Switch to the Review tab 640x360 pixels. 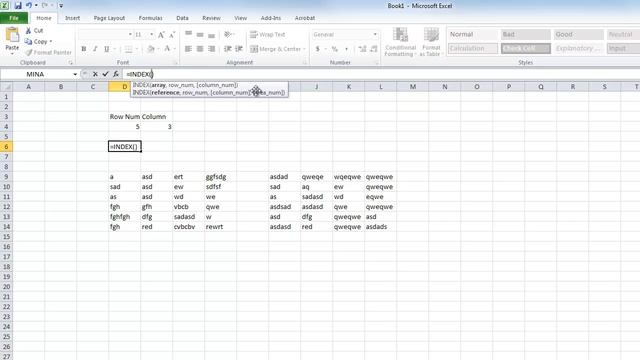pyautogui.click(x=211, y=18)
